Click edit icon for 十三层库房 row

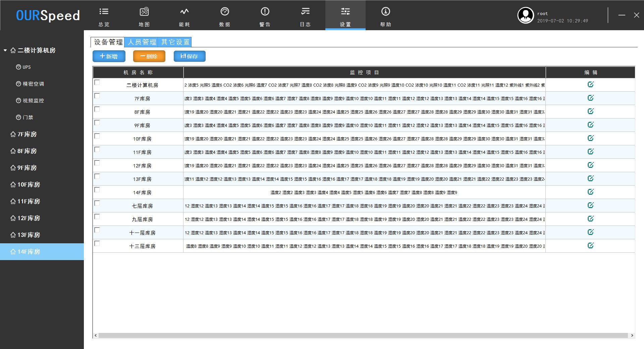pos(590,246)
